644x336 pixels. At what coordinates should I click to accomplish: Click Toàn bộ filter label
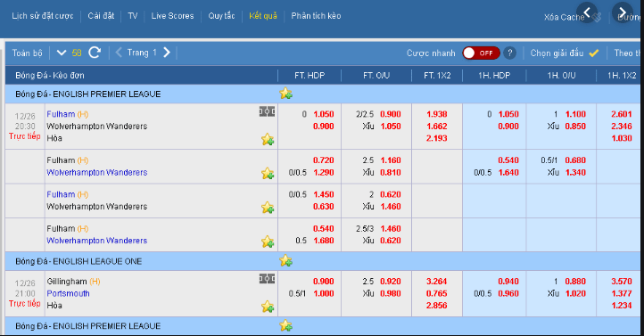tap(27, 53)
